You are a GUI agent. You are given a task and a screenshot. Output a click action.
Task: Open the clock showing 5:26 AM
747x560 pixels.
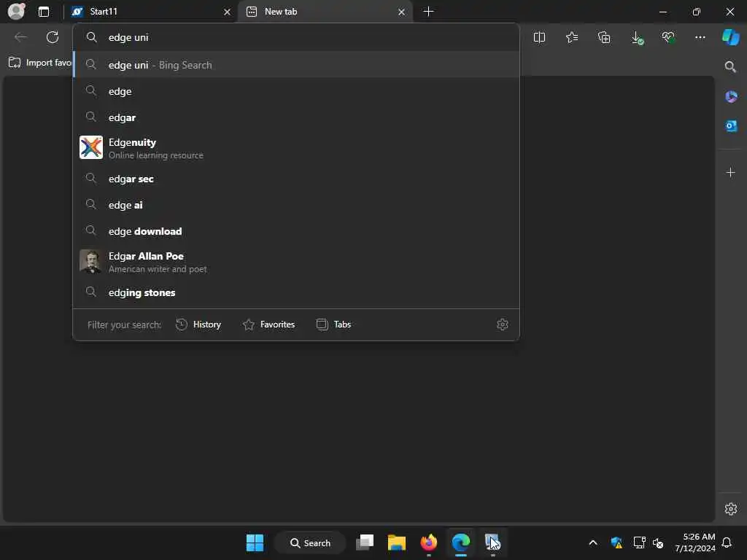pyautogui.click(x=695, y=542)
